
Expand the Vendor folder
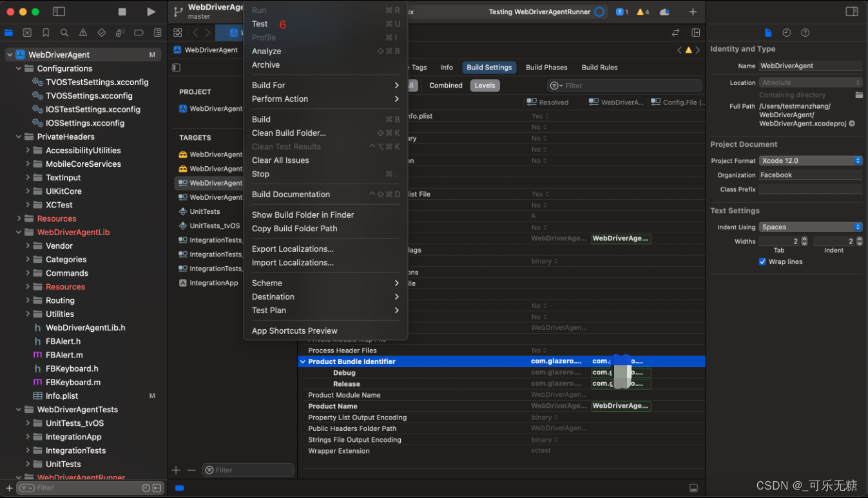tap(28, 245)
